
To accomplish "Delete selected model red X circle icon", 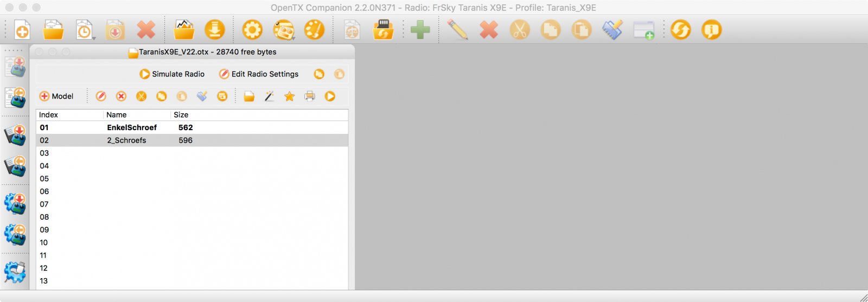I will [121, 97].
